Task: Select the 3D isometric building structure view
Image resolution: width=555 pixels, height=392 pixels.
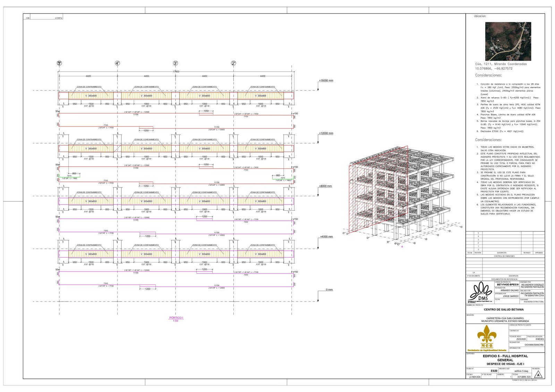Action: [402, 196]
